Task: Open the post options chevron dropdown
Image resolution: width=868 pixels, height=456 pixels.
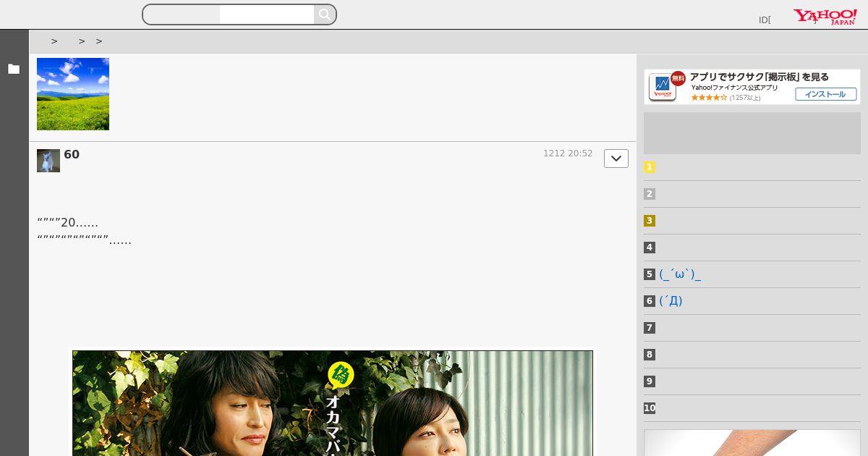Action: (616, 159)
